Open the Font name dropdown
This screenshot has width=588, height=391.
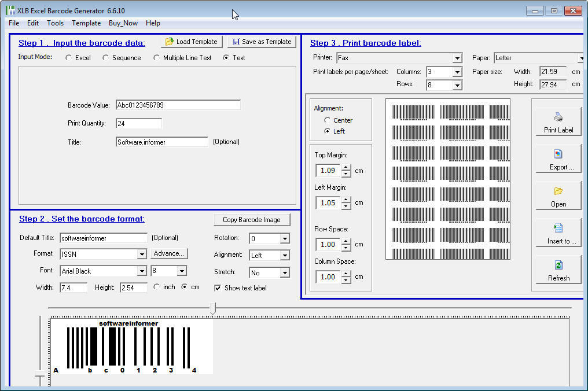142,271
